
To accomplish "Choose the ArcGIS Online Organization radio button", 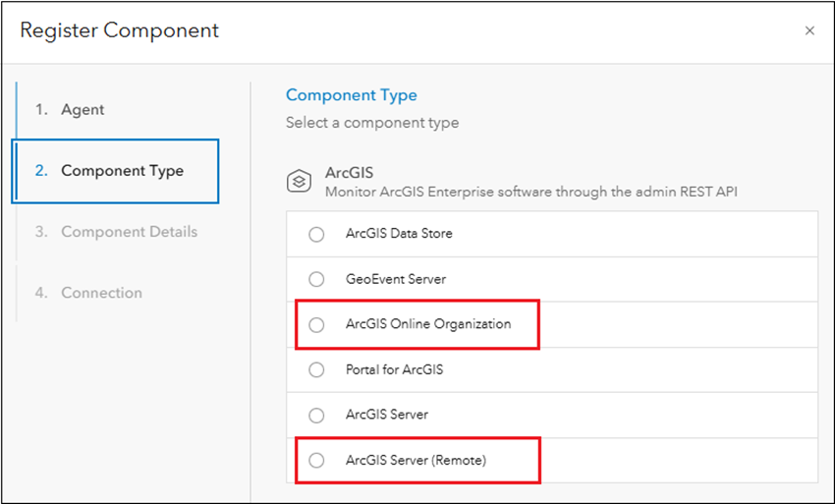I will [316, 324].
